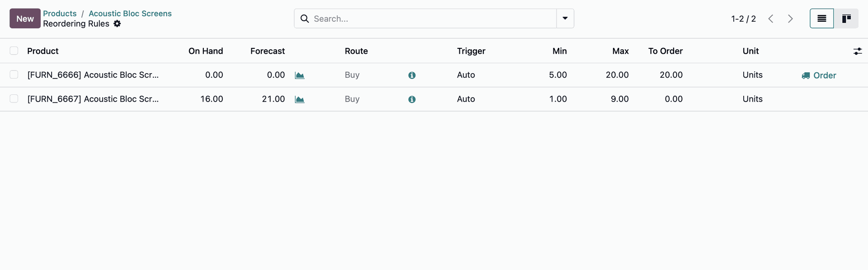The width and height of the screenshot is (868, 270).
Task: Go to next page of records
Action: tap(790, 19)
